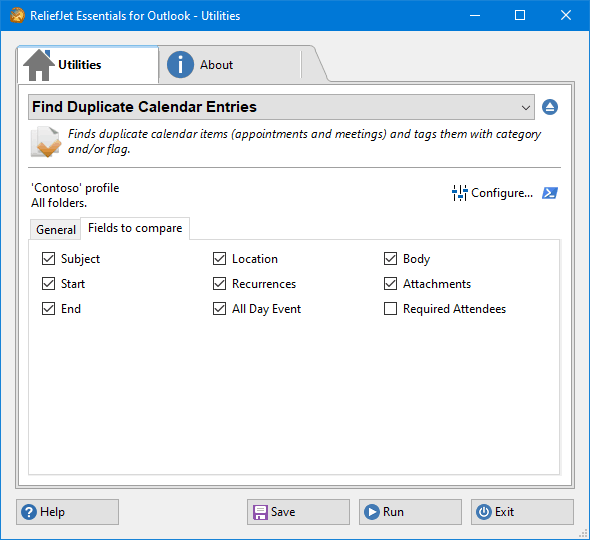
Task: Click the Run play icon
Action: coord(372,512)
